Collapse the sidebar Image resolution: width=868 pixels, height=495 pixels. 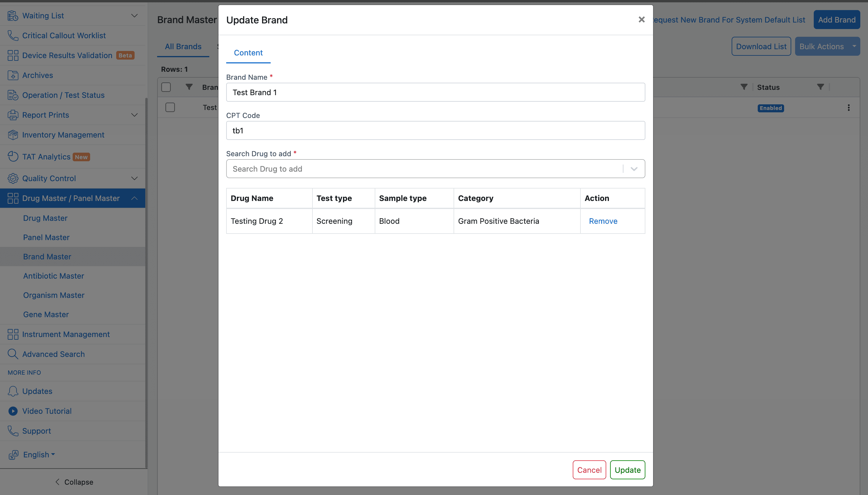(74, 482)
